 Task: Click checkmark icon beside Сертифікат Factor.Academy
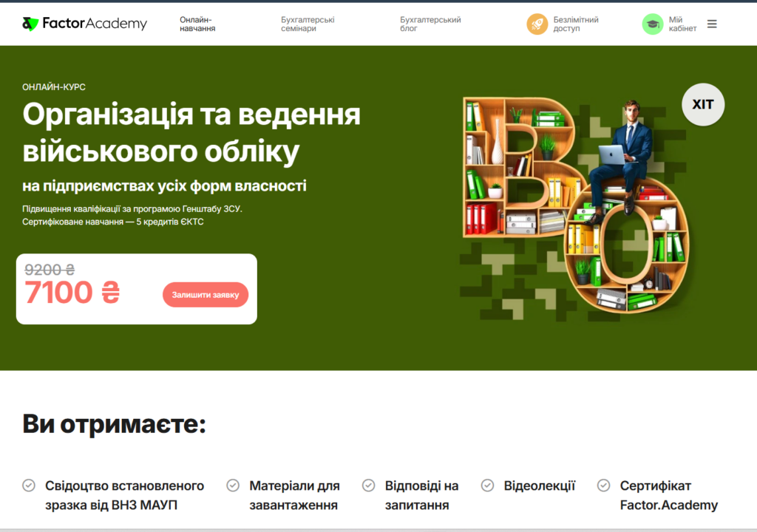coord(603,485)
